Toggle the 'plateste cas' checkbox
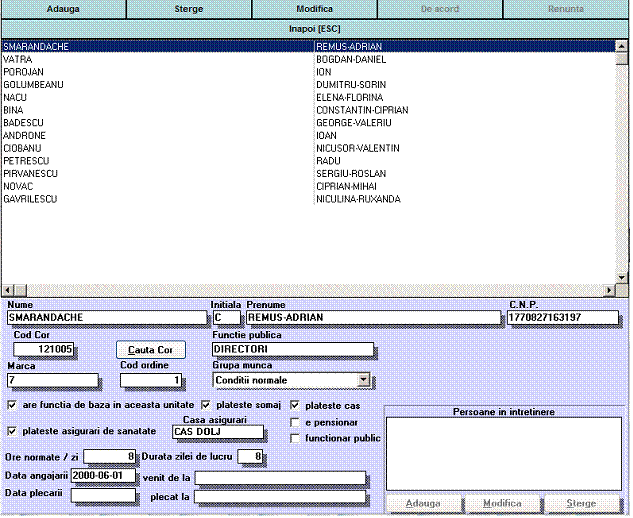The image size is (633, 518). (x=295, y=406)
